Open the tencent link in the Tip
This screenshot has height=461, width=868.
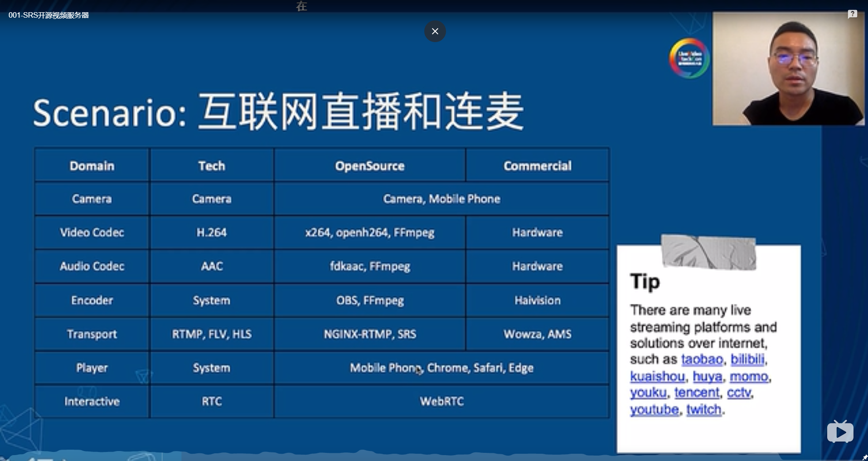pyautogui.click(x=696, y=393)
